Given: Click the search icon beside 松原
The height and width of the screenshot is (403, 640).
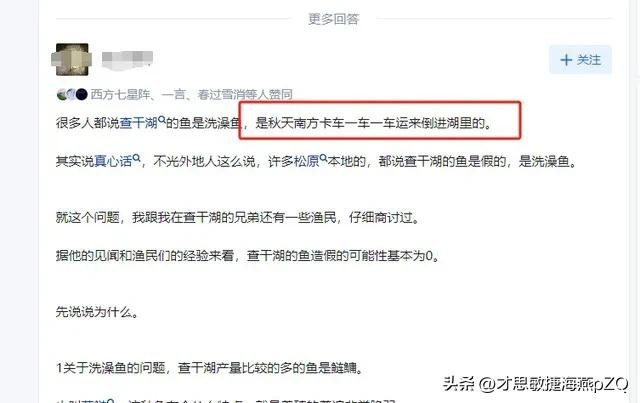Looking at the screenshot, I should click(x=324, y=158).
